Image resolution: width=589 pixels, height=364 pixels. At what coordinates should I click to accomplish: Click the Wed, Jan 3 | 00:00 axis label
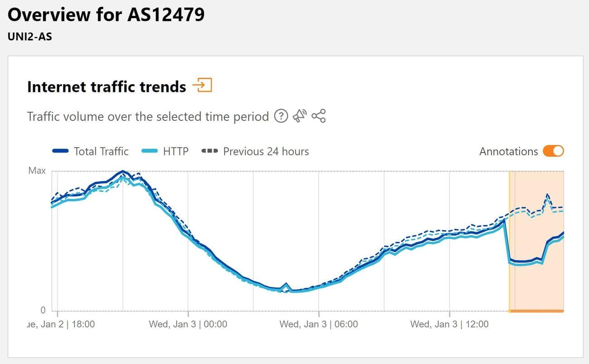point(188,324)
